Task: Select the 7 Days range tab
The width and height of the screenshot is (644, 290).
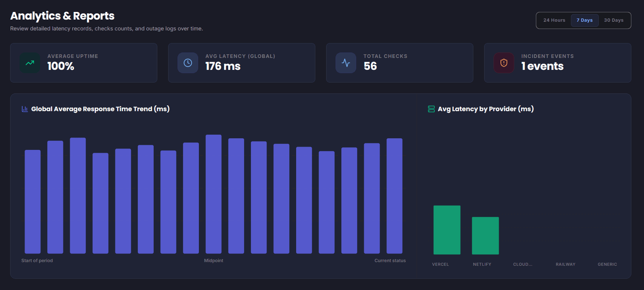Action: point(584,20)
